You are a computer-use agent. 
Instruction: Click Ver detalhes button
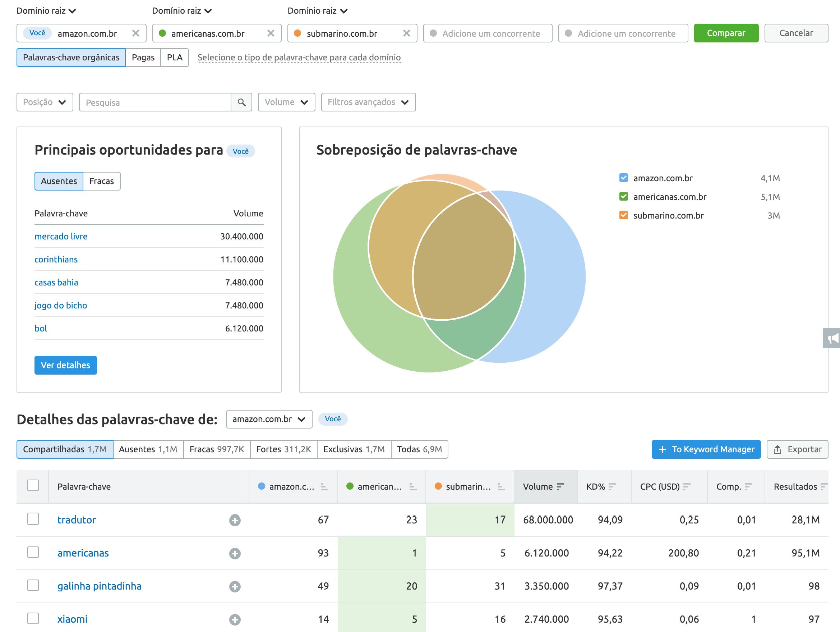tap(66, 365)
